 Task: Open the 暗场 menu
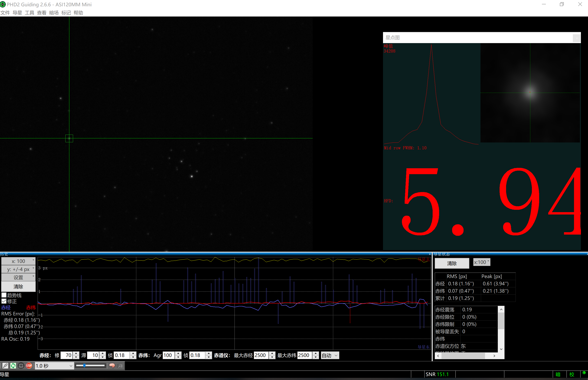pyautogui.click(x=54, y=13)
